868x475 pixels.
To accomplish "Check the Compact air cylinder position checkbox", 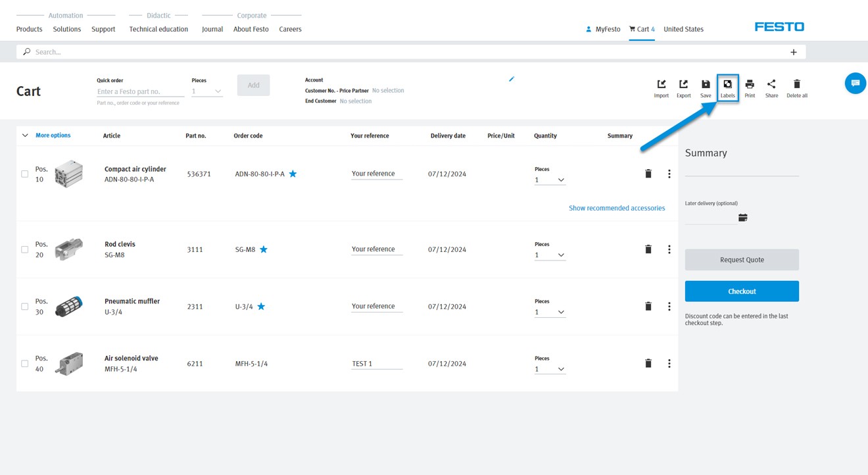I will (24, 174).
